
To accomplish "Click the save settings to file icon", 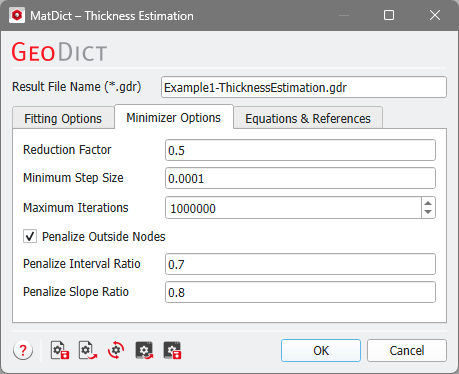I will click(60, 350).
